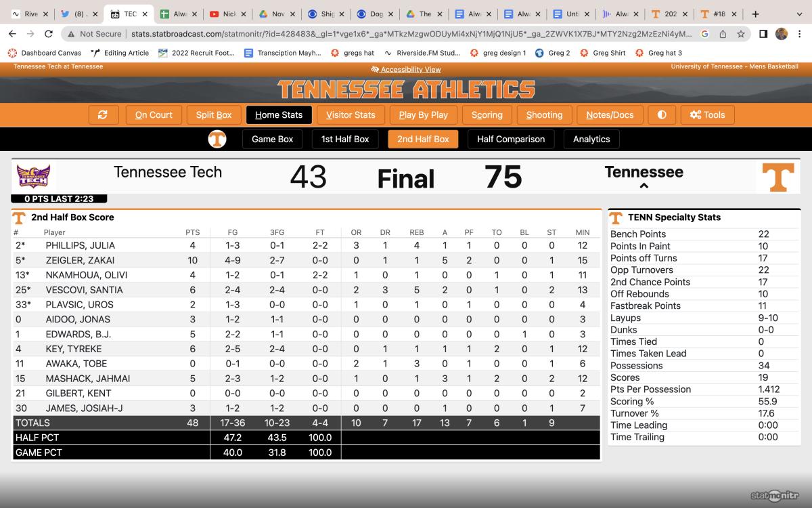Viewport: 812px width, 508px height.
Task: Click the browser address bar URL
Action: coord(411,34)
